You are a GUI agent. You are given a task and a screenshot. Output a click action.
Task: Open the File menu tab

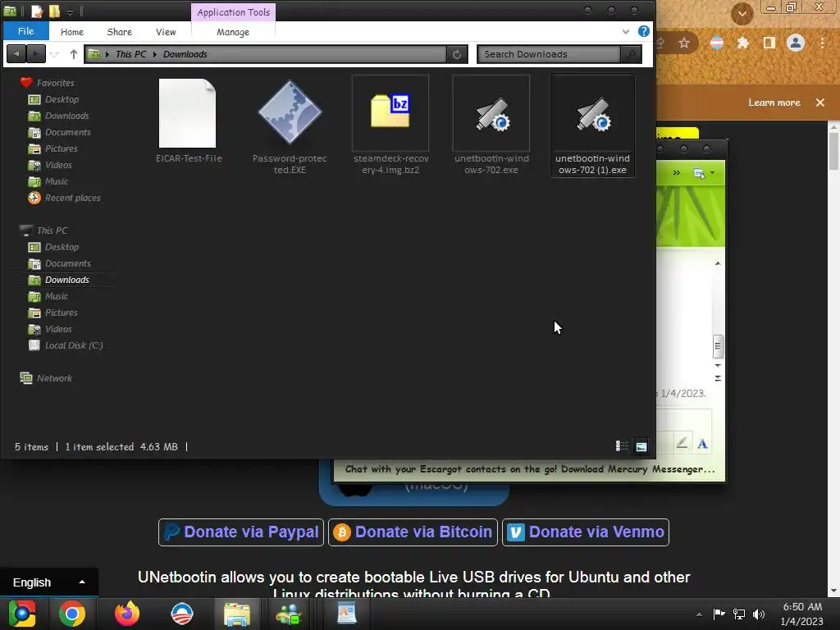pyautogui.click(x=25, y=31)
